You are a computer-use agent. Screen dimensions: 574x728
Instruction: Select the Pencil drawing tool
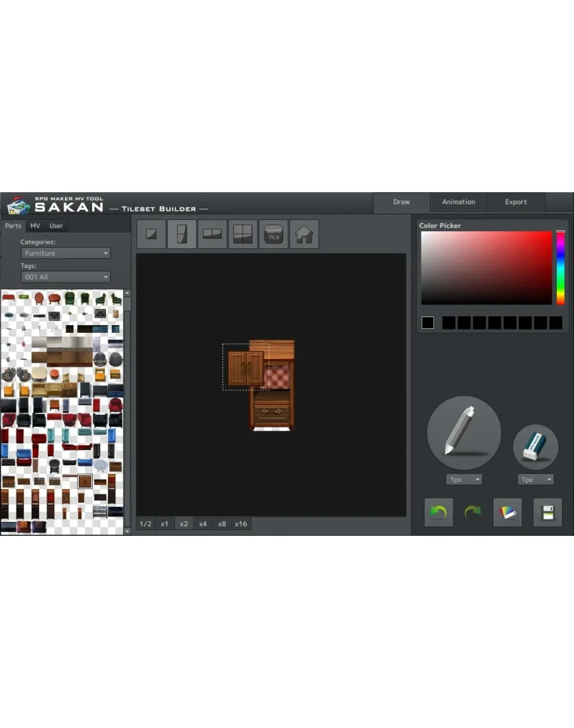click(x=464, y=433)
